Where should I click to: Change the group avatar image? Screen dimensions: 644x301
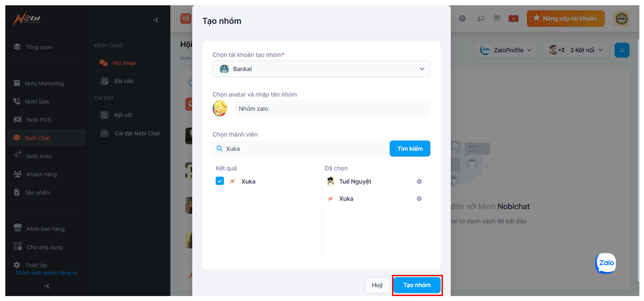(220, 108)
